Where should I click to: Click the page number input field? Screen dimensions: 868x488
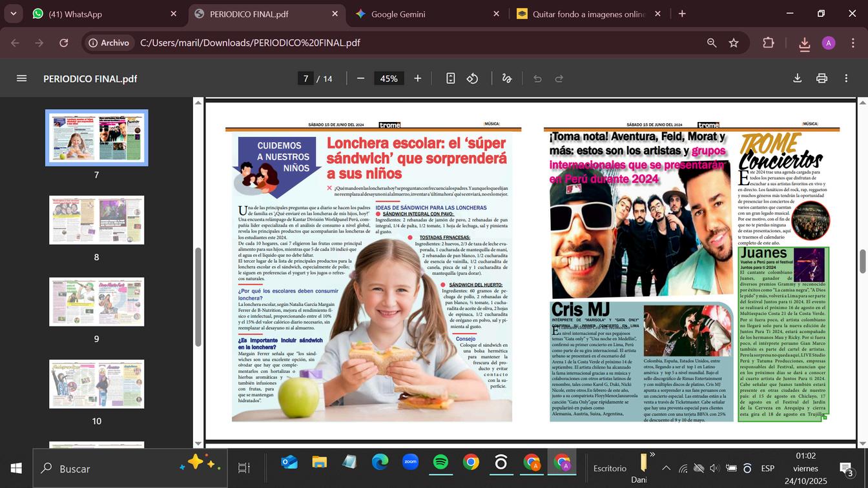[x=305, y=78]
